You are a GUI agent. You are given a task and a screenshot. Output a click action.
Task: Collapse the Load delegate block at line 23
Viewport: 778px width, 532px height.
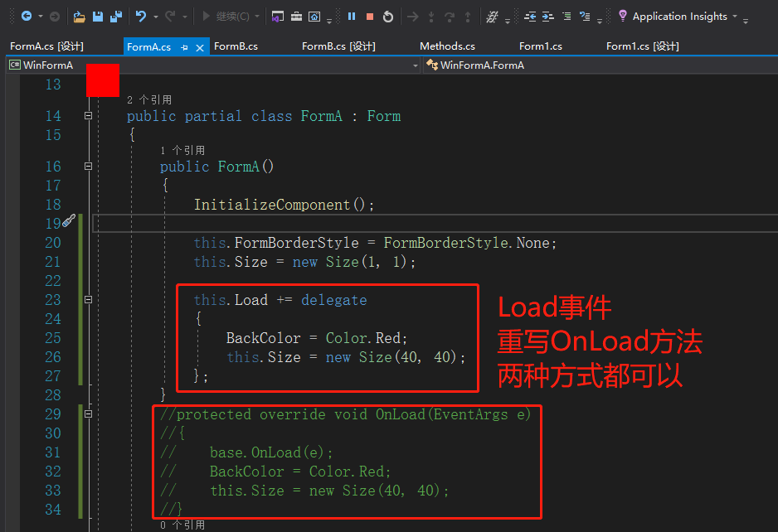point(88,299)
